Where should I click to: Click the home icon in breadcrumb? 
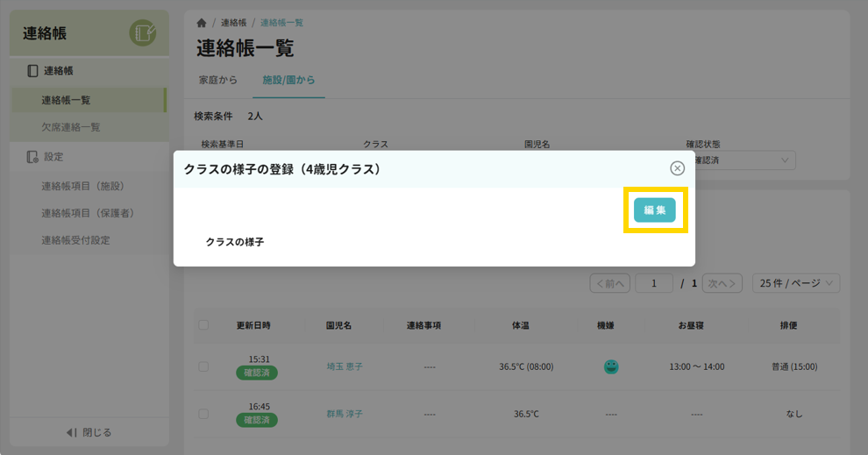pos(202,23)
